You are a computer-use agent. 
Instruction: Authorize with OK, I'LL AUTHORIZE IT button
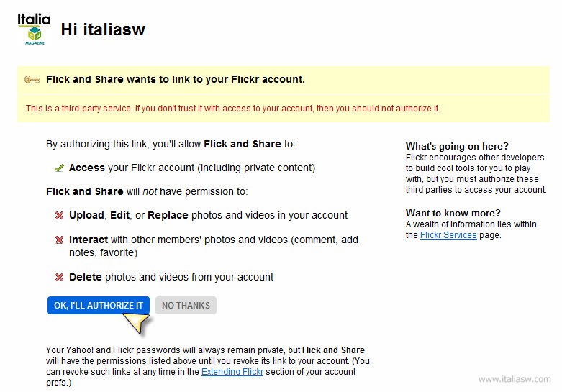tap(99, 305)
